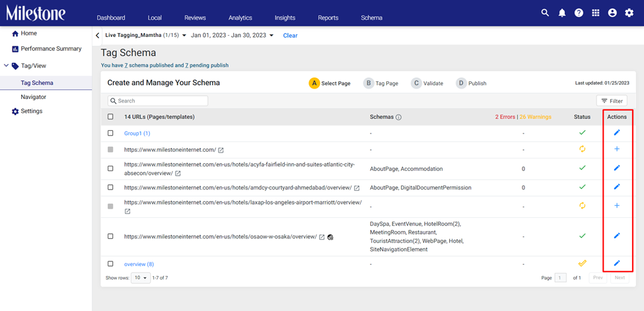Open the Insights menu
The image size is (644, 311).
pyautogui.click(x=285, y=18)
